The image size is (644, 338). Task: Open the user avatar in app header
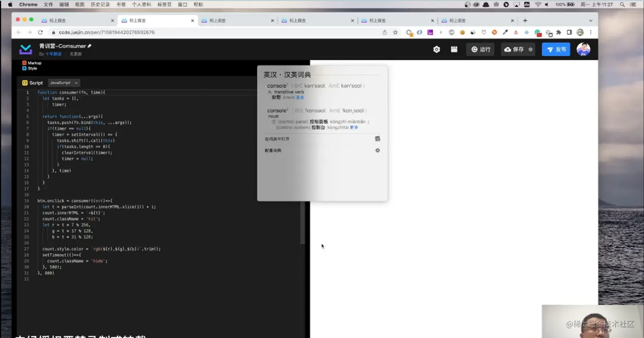click(583, 49)
